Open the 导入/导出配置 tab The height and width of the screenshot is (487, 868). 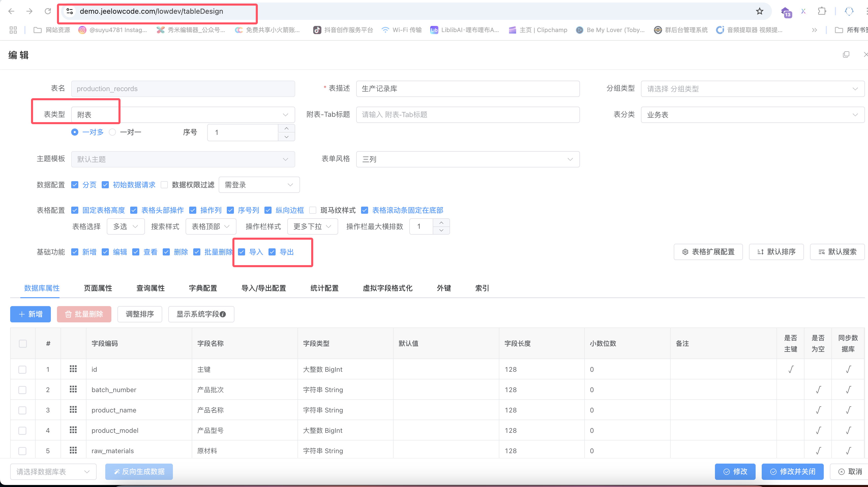pyautogui.click(x=264, y=288)
